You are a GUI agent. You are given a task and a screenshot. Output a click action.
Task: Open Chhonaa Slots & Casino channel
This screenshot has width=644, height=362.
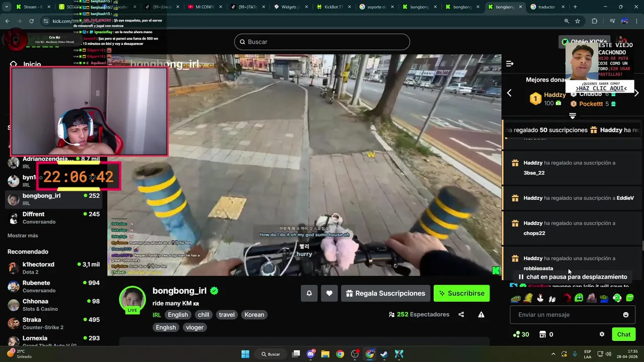[x=53, y=305]
